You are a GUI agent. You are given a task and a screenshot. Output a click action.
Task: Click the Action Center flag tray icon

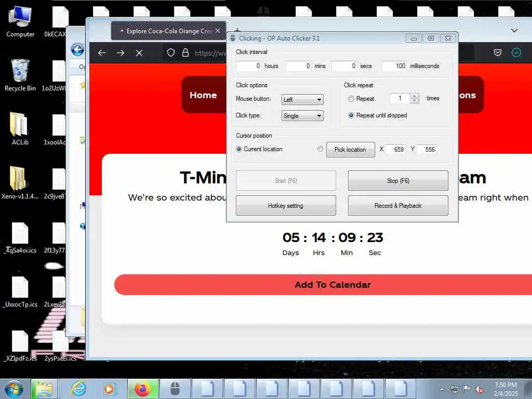pyautogui.click(x=467, y=390)
